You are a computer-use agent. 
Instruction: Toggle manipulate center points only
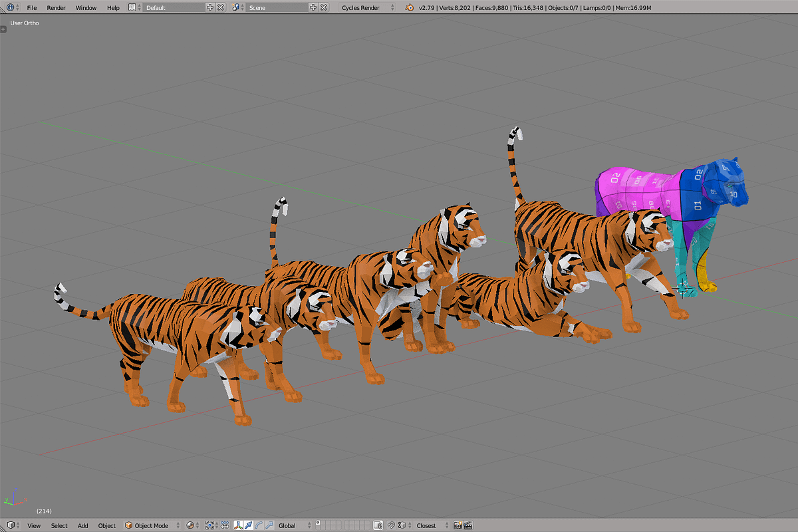[x=224, y=525]
